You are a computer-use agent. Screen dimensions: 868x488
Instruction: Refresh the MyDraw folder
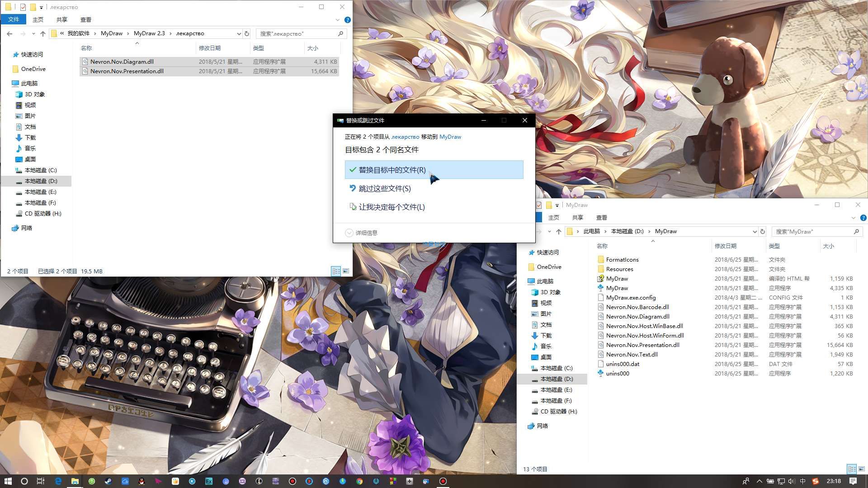(x=763, y=231)
